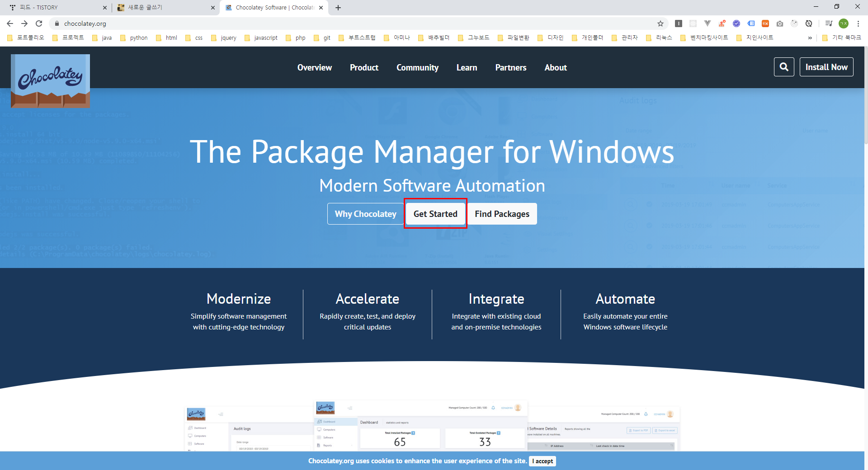Expand the python bookmark folder
868x470 pixels.
pos(134,38)
